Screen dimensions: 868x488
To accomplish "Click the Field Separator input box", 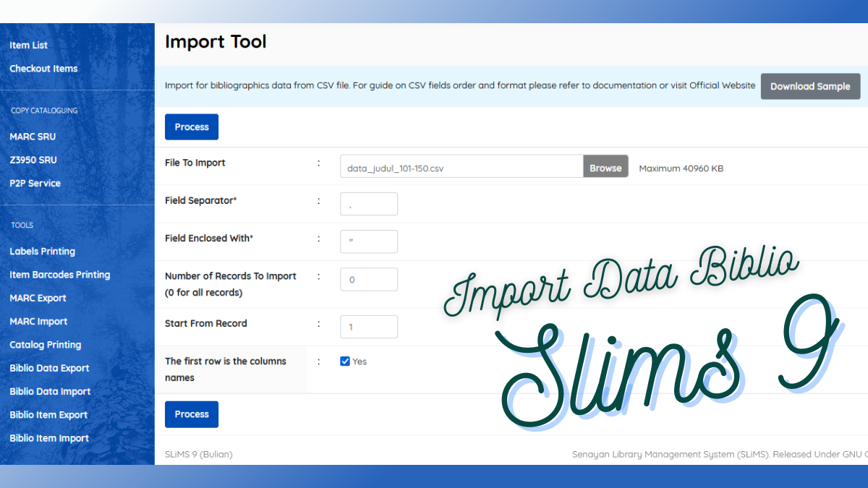I will [x=369, y=203].
